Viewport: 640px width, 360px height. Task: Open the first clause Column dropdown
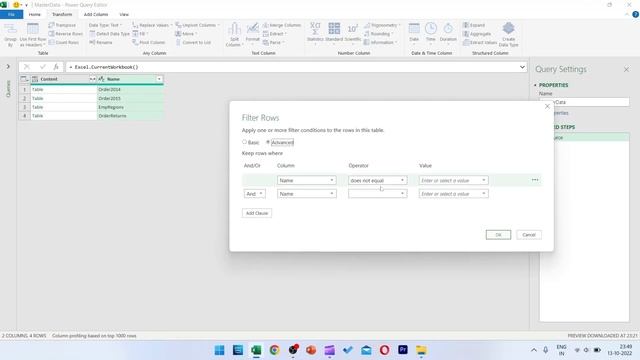point(307,180)
